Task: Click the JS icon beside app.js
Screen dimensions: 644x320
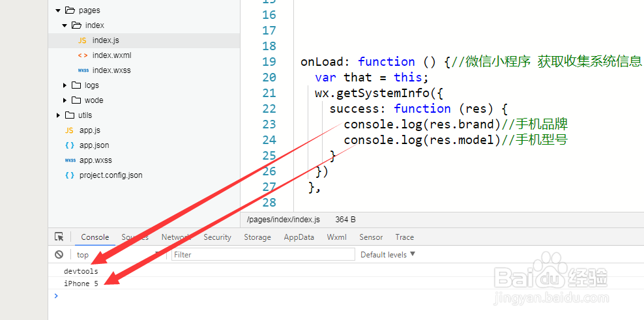Action: coord(69,130)
